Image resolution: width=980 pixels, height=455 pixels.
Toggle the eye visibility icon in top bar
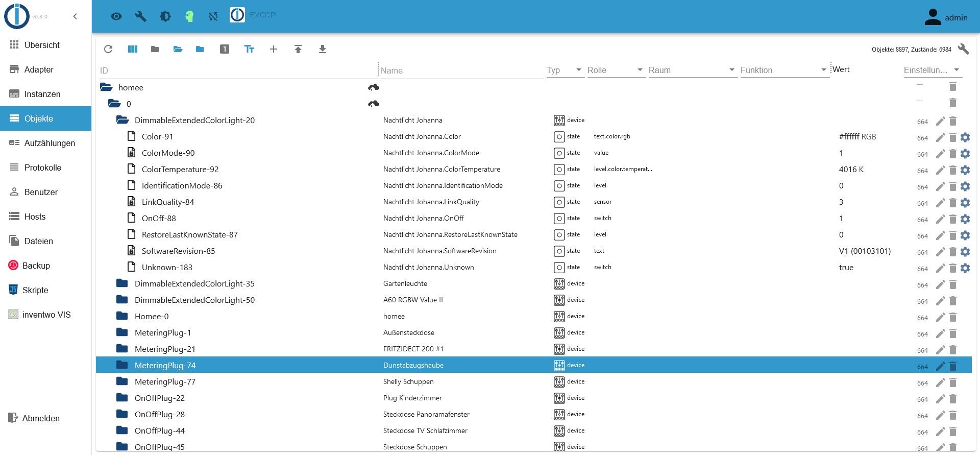pyautogui.click(x=116, y=16)
